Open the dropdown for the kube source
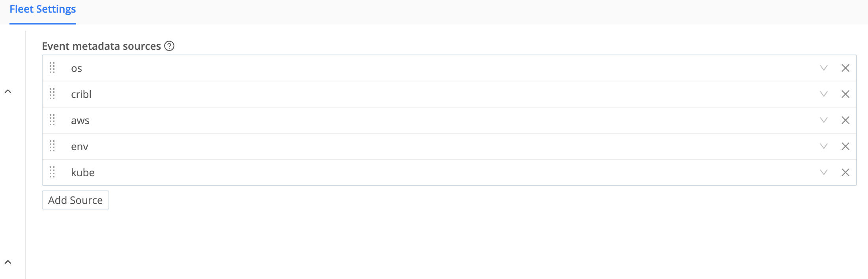868x279 pixels. coord(823,172)
